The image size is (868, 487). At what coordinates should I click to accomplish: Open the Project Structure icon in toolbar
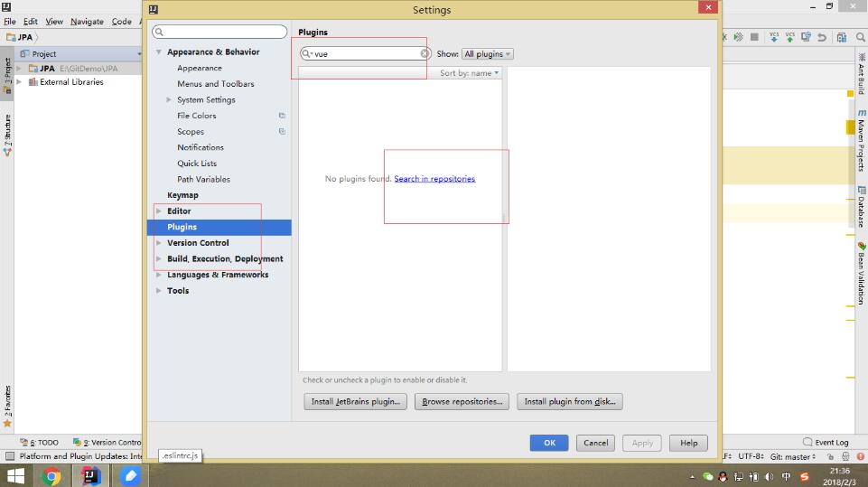(842, 37)
